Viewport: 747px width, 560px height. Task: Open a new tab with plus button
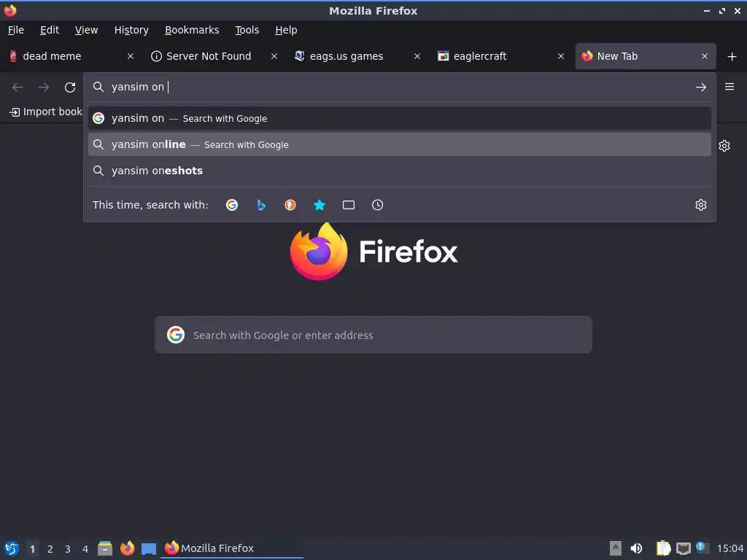[x=732, y=57]
